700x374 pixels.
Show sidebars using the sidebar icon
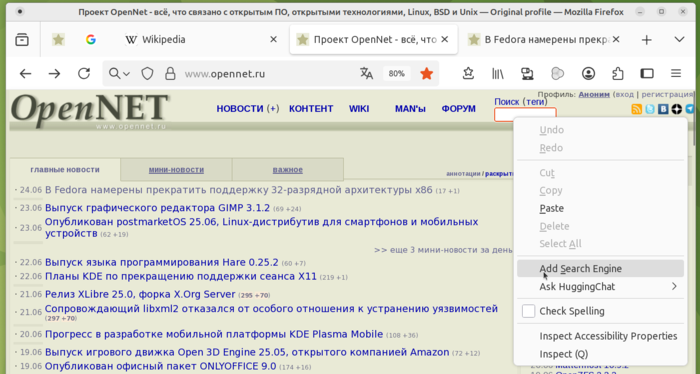click(647, 74)
